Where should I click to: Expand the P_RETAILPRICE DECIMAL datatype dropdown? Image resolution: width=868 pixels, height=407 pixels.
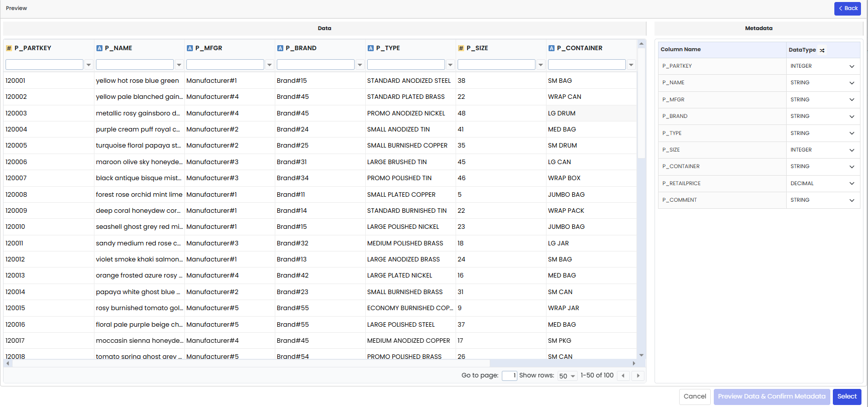click(852, 184)
